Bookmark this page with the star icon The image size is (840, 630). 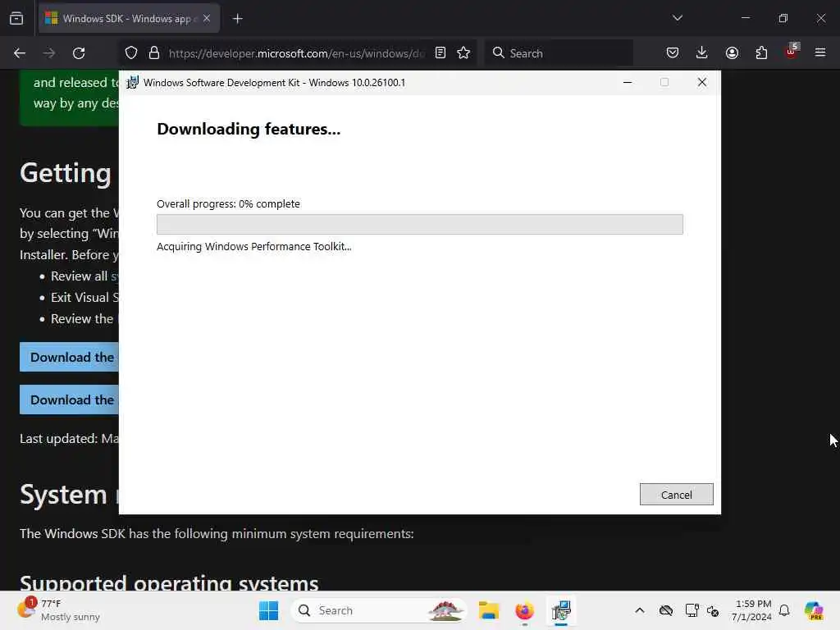(x=463, y=53)
